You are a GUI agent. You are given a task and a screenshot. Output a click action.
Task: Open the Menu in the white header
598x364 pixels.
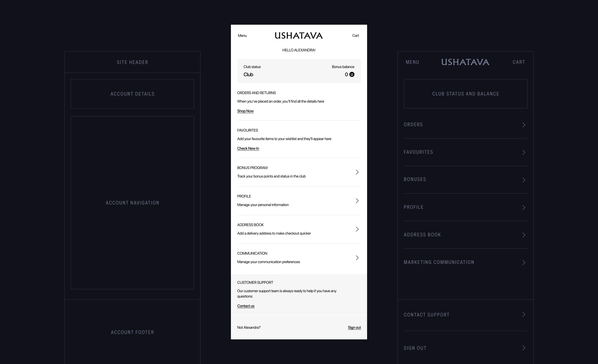pyautogui.click(x=242, y=36)
